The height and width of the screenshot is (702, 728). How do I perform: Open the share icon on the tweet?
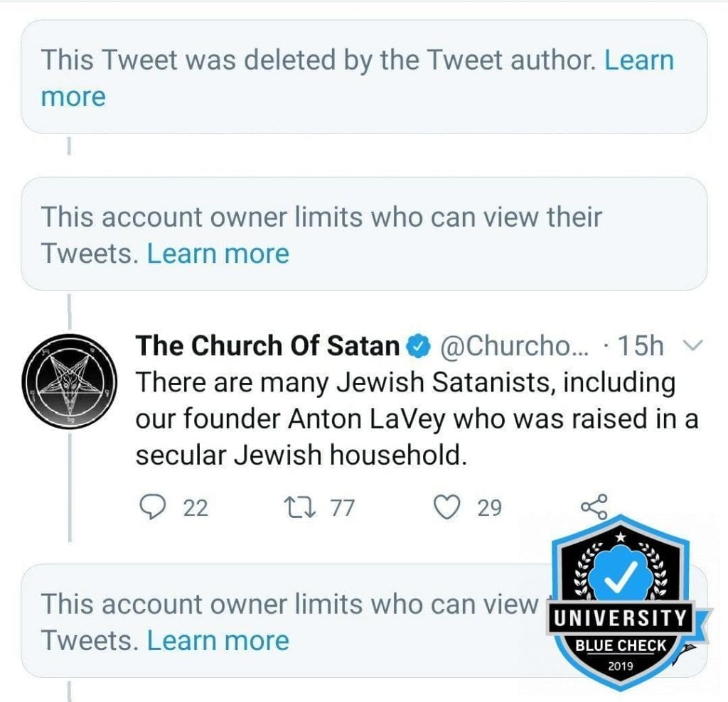(594, 506)
